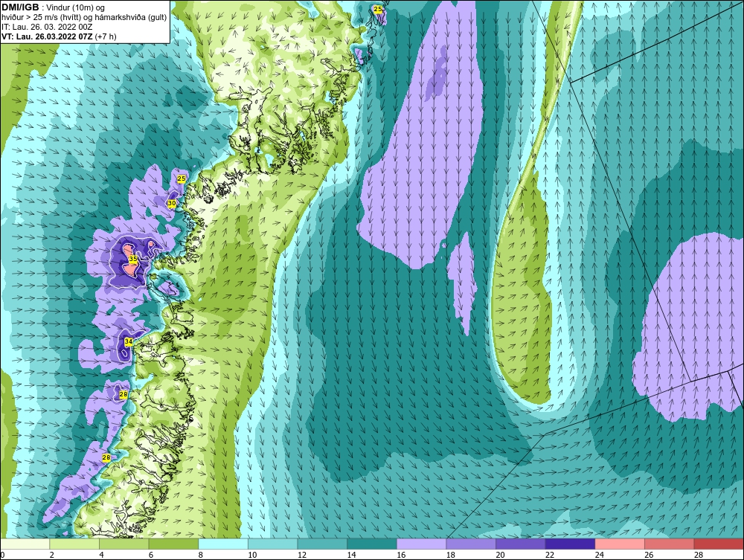Click the 'DMI/IGB : Vindur (10m) og' title line

[53, 7]
